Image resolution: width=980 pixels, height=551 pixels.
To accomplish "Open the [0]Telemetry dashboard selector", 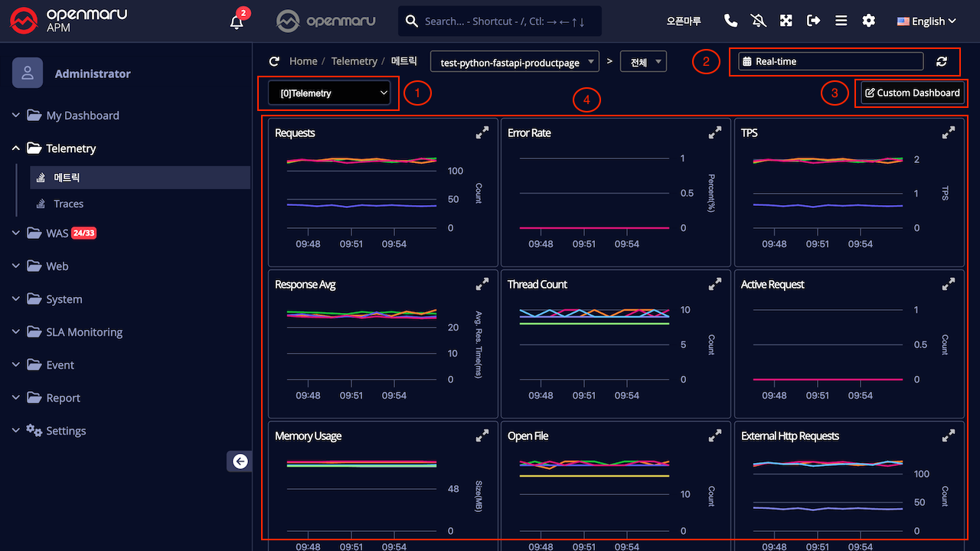I will 329,93.
